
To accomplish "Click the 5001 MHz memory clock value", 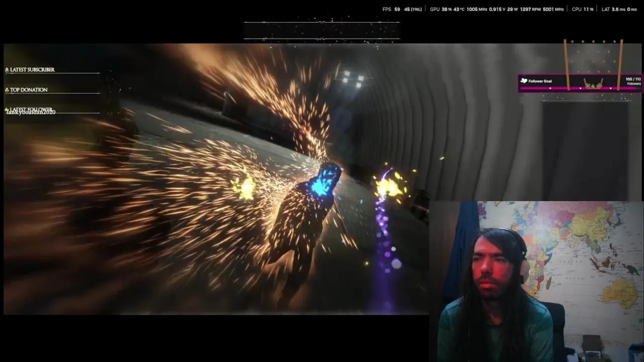I will 552,10.
